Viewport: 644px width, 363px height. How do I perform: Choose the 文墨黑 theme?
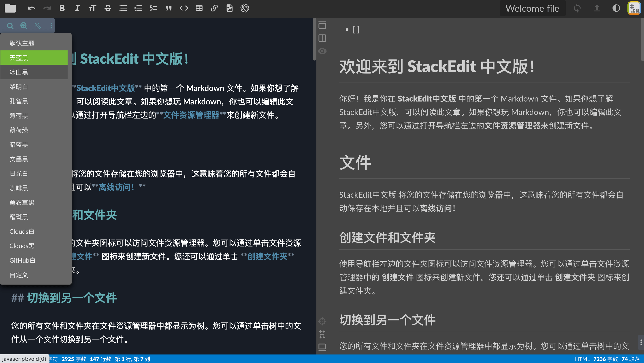pos(34,159)
